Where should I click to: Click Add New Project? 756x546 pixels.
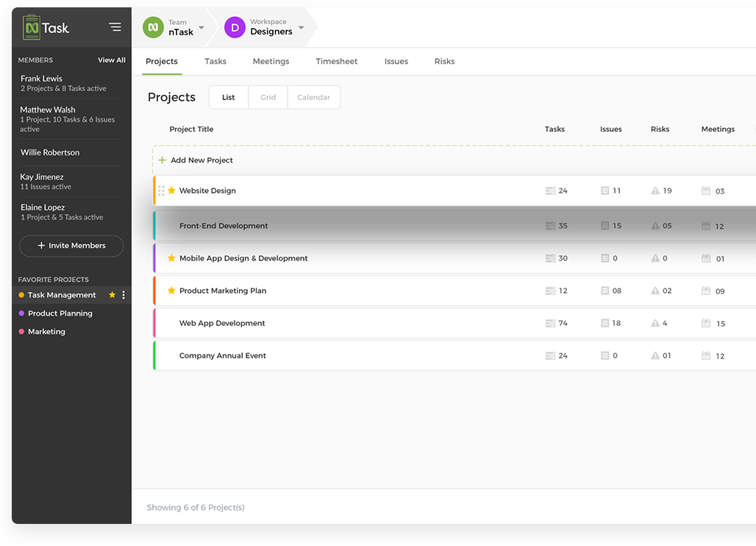[x=202, y=160]
